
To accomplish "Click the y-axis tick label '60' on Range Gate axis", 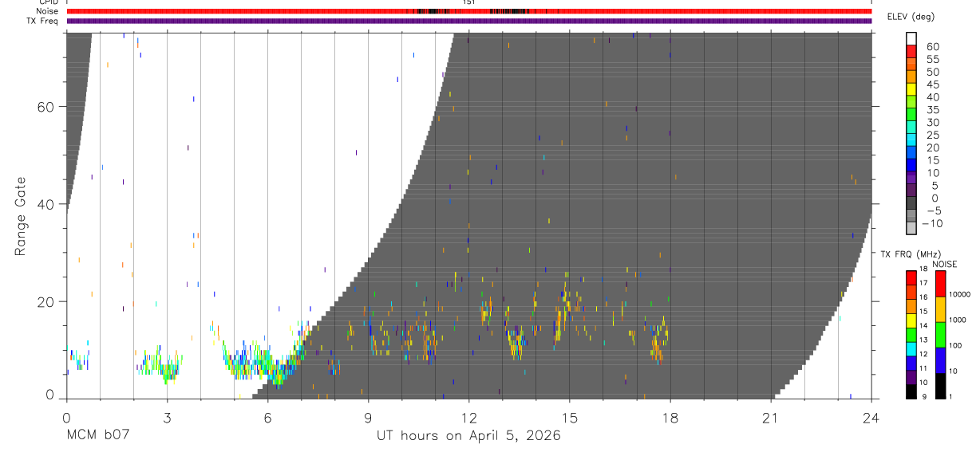I will coord(46,107).
